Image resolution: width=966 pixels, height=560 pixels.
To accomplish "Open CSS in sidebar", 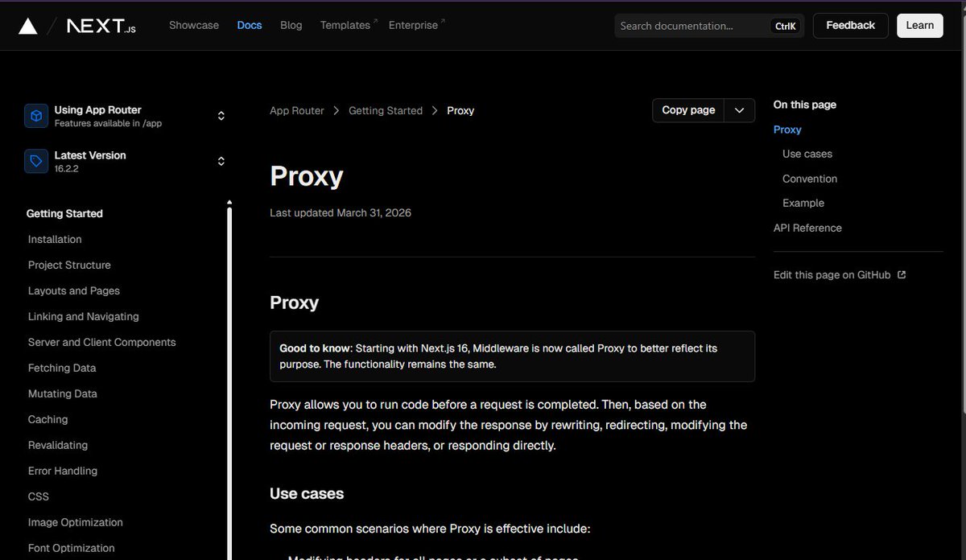I will tap(39, 496).
